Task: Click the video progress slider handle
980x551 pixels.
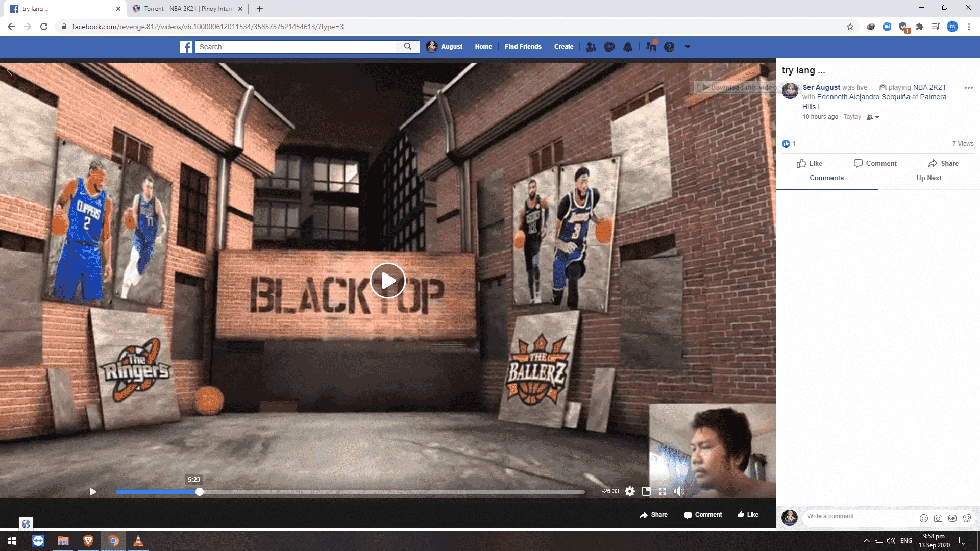Action: (x=200, y=492)
